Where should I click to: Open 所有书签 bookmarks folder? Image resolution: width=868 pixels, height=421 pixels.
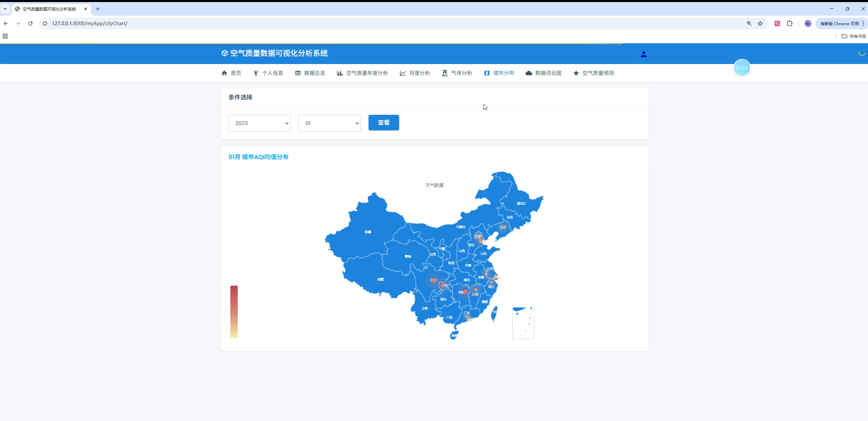click(x=854, y=36)
